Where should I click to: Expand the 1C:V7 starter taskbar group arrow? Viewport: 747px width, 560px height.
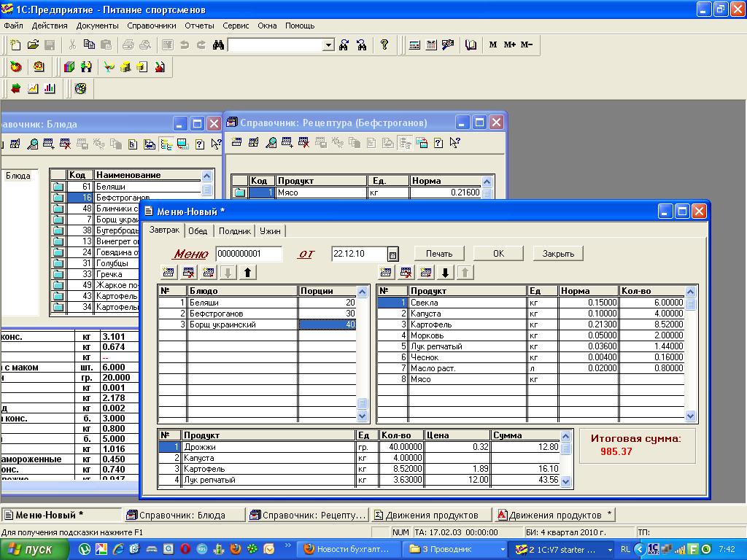point(611,550)
